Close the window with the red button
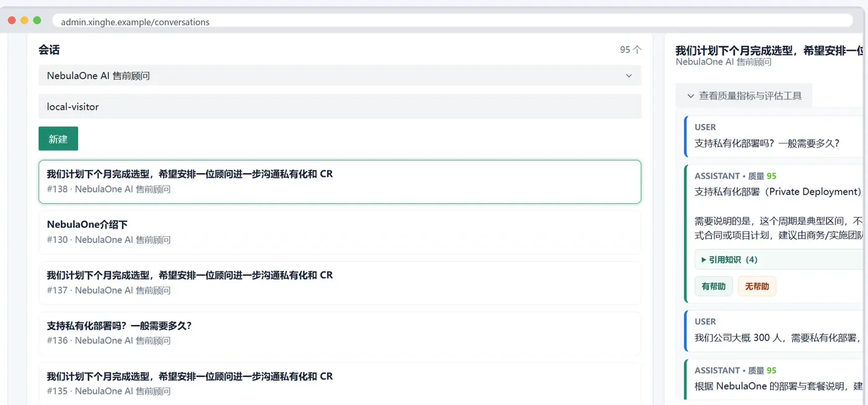Viewport: 868px width, 405px height. click(x=12, y=20)
